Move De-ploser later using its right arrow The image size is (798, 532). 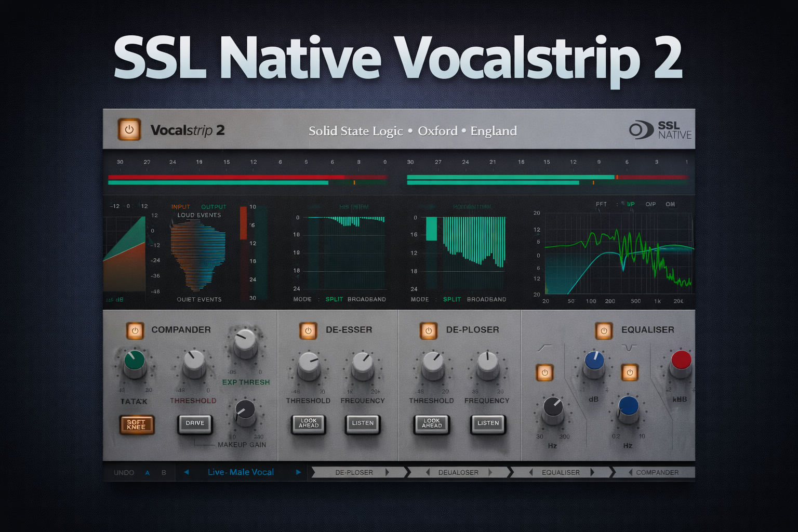(x=388, y=472)
